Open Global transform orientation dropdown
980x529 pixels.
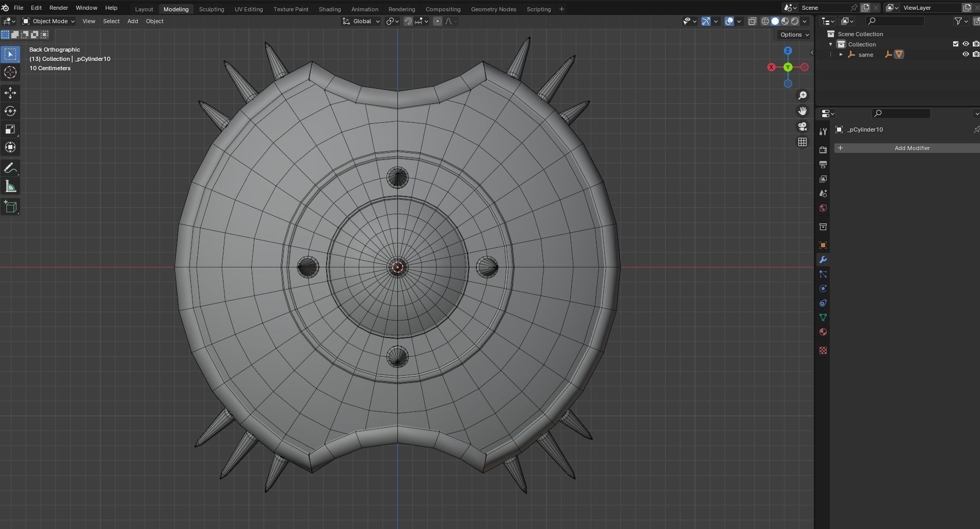[x=361, y=21]
